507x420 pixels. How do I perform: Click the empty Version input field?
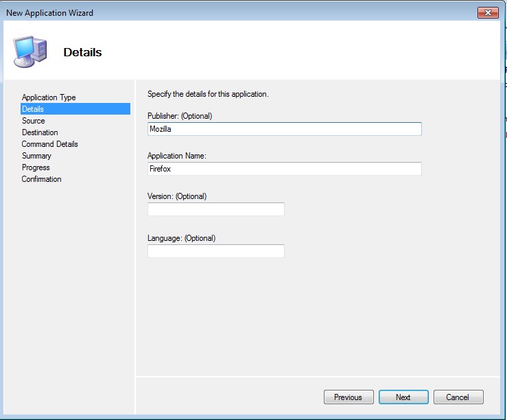pyautogui.click(x=216, y=209)
